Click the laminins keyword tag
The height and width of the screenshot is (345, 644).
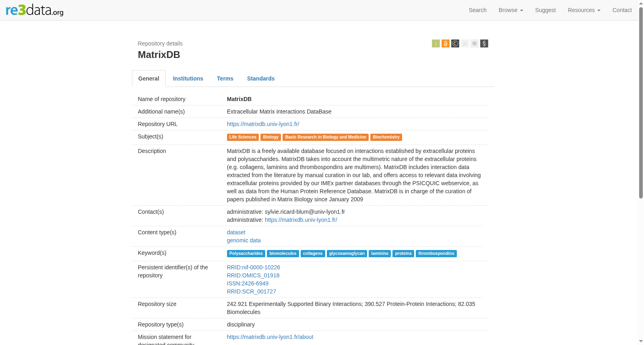[x=380, y=254]
